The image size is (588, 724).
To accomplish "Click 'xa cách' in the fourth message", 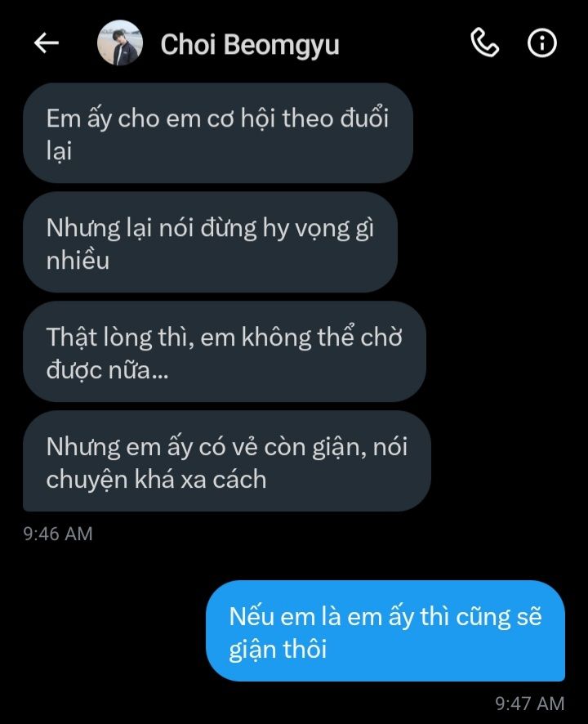I will pos(224,480).
